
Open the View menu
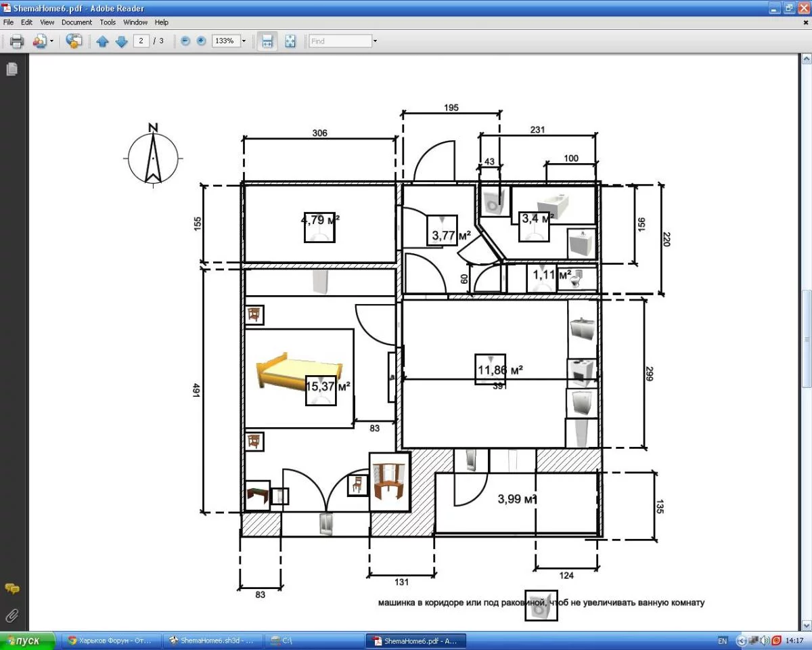[x=47, y=22]
